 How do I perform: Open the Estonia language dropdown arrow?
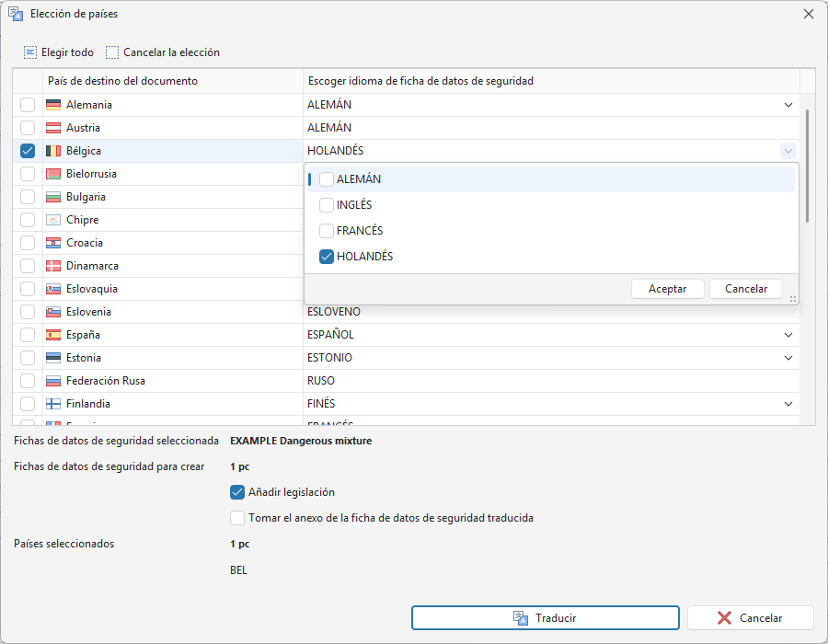pos(788,358)
